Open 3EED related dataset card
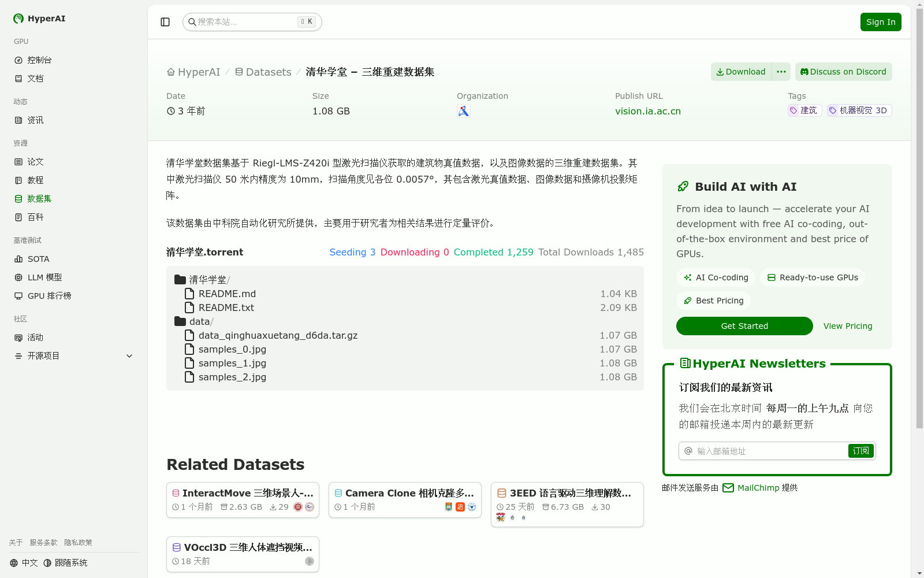 [567, 505]
